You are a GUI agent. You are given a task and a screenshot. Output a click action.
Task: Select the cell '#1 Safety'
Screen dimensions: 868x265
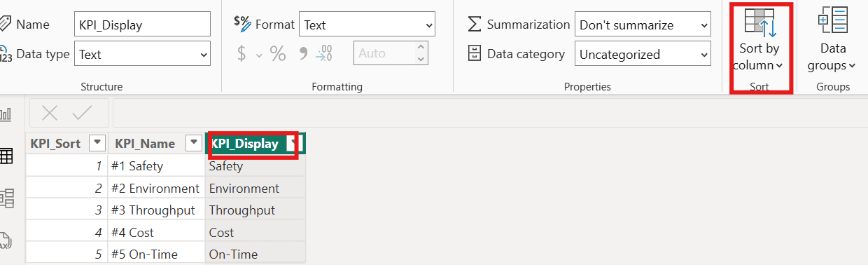pyautogui.click(x=157, y=166)
